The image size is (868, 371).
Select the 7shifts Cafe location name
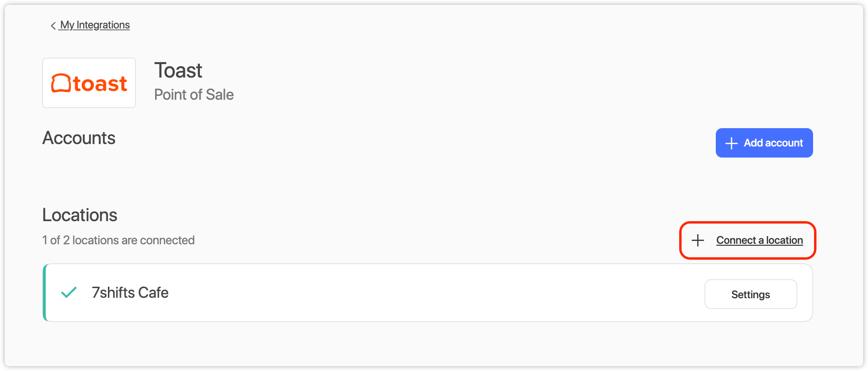(x=130, y=293)
